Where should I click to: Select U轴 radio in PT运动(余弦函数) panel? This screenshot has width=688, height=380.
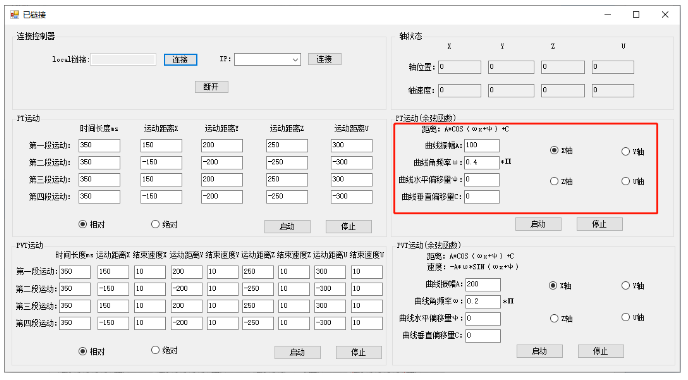(x=633, y=181)
